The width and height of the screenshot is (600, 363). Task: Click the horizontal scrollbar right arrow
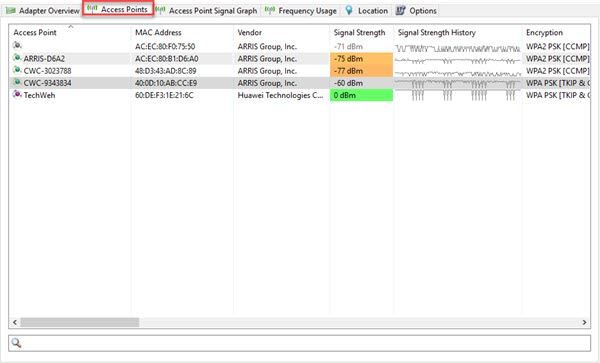[x=584, y=322]
